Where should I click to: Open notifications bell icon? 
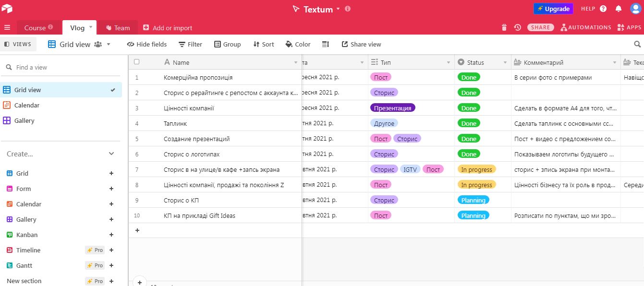pyautogui.click(x=619, y=9)
